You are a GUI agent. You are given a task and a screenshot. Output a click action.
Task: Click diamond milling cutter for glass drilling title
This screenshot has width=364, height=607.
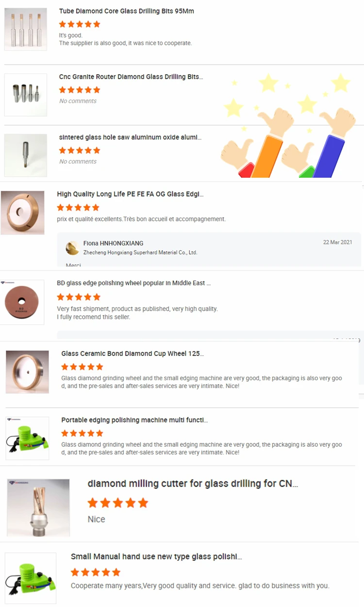tap(193, 484)
